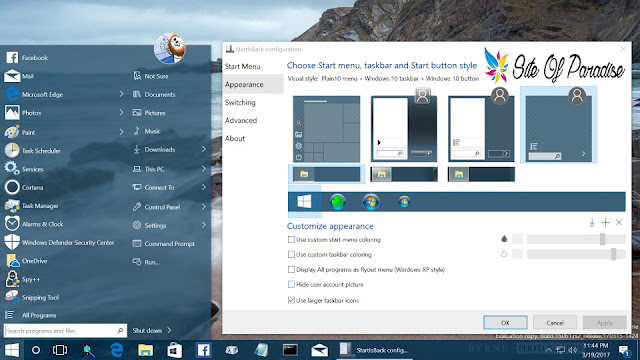The height and width of the screenshot is (360, 640).
Task: Click the Windows Start button on taskbar
Action: pos(12,350)
